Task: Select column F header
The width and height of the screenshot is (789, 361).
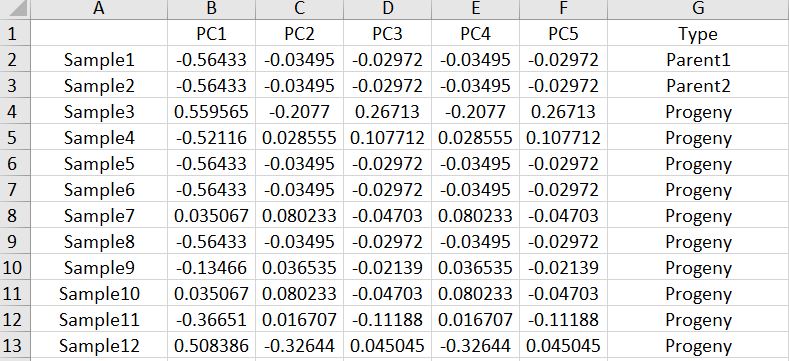Action: (564, 9)
